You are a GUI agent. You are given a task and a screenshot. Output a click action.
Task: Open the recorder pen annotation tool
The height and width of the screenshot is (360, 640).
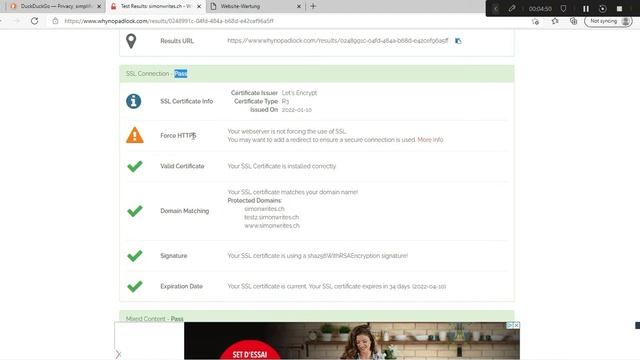512,9
